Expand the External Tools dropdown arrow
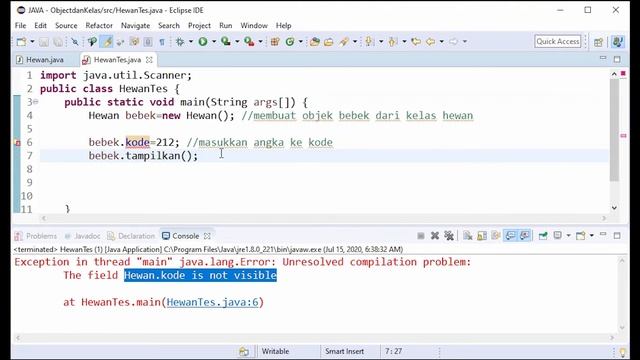 [x=260, y=42]
